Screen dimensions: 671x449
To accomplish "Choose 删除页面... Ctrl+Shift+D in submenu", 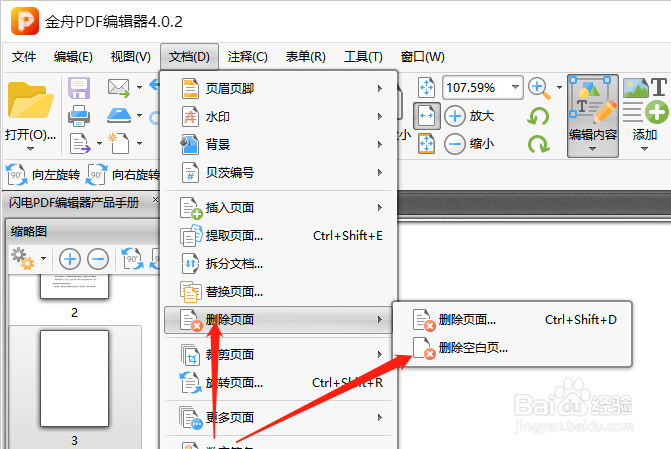I will 512,320.
